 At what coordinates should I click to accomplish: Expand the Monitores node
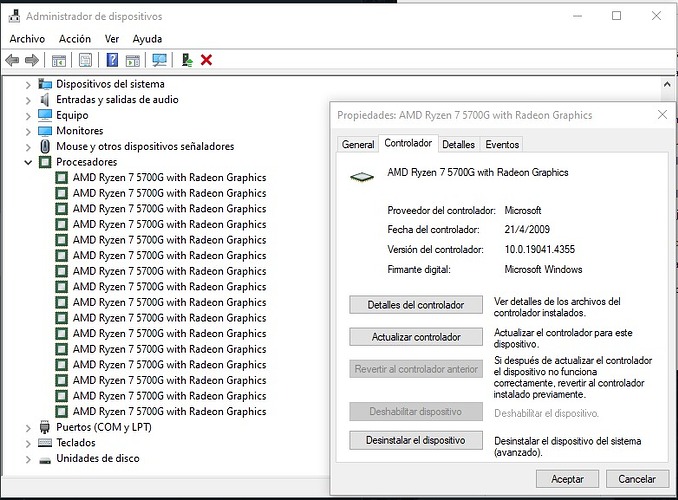[28, 131]
